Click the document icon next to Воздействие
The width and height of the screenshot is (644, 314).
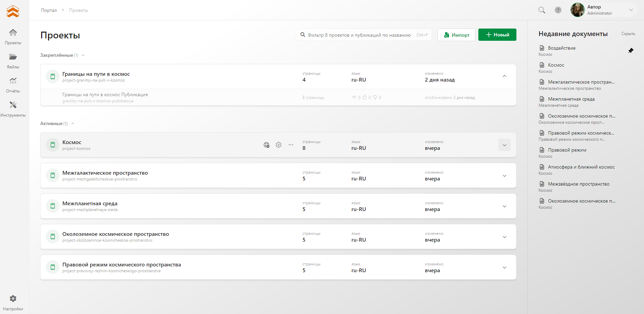542,48
